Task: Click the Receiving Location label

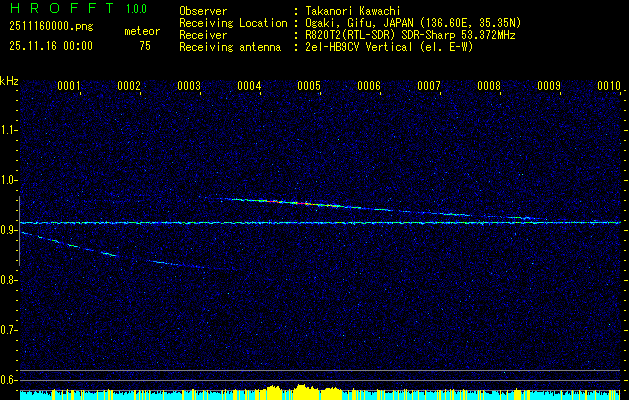Action: (233, 23)
